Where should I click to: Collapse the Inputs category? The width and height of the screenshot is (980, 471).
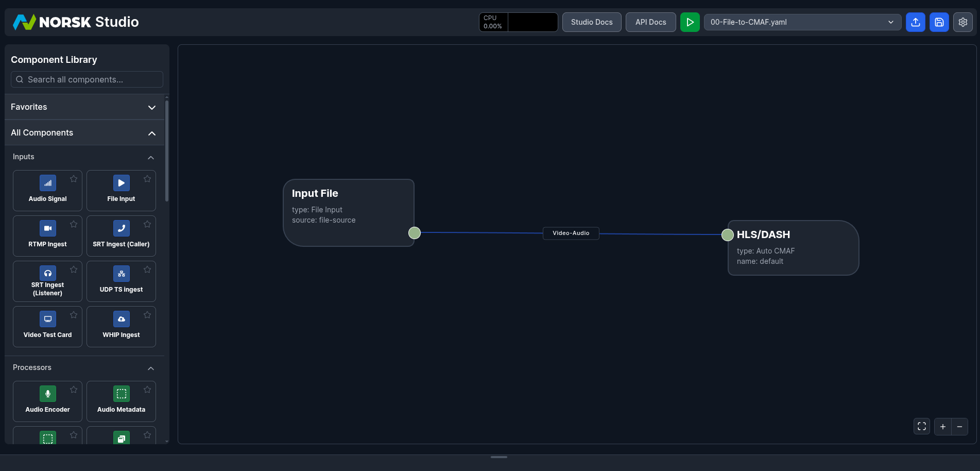(150, 157)
